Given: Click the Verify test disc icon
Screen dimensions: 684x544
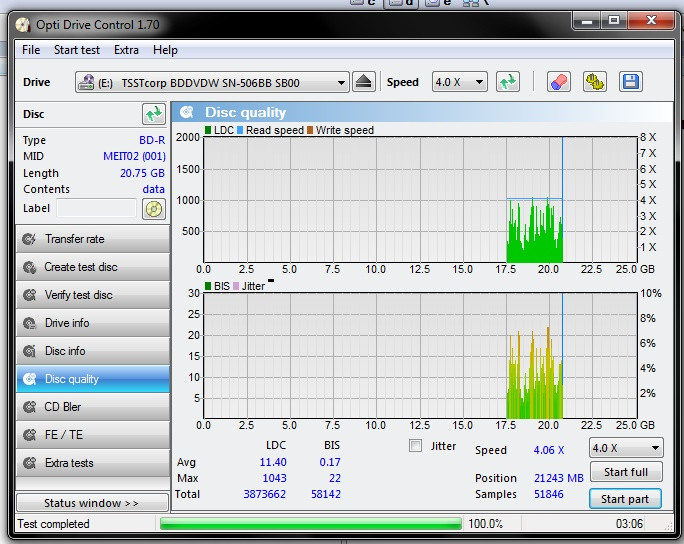Looking at the screenshot, I should (29, 295).
